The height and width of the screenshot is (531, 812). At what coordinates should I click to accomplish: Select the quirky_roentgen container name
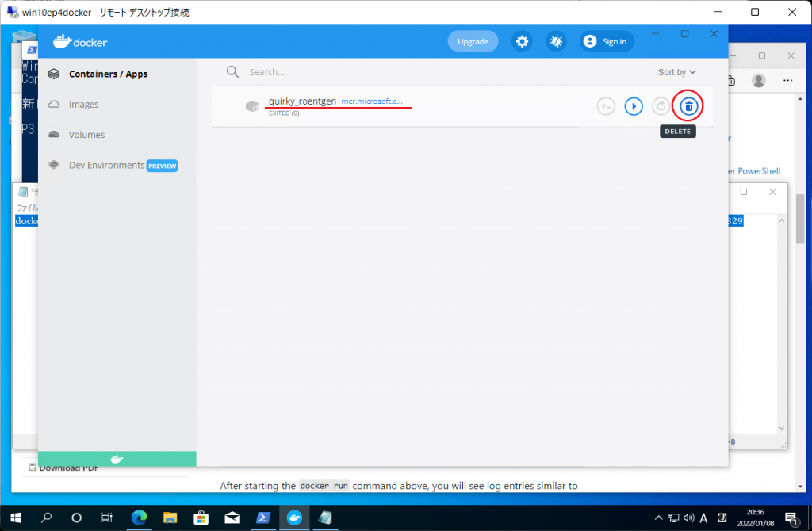(302, 101)
